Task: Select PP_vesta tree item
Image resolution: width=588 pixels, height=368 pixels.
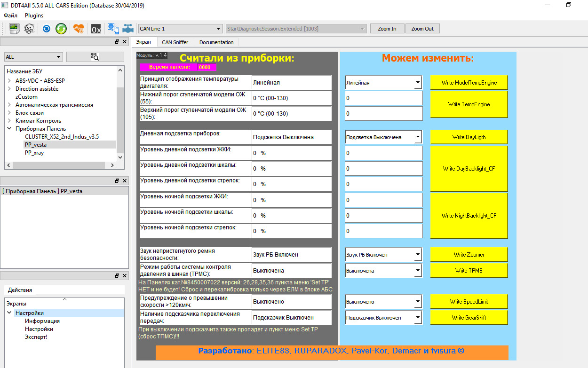Action: pyautogui.click(x=36, y=145)
